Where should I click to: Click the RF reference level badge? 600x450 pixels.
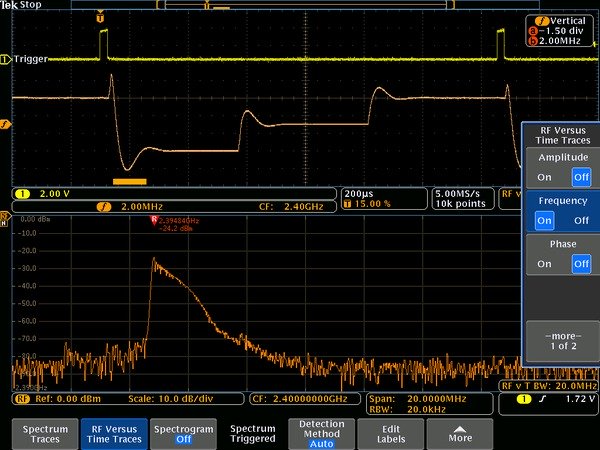[x=20, y=398]
